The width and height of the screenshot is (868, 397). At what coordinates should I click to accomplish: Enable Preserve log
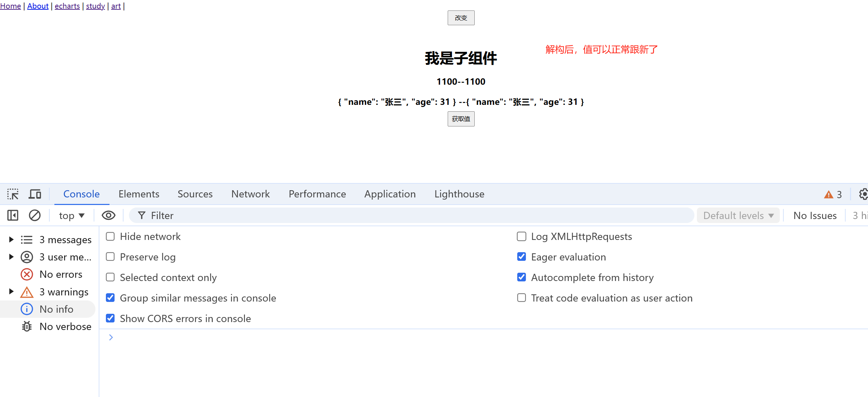pyautogui.click(x=110, y=257)
